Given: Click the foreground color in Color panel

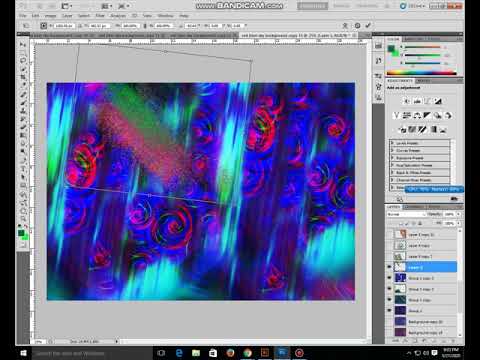Looking at the screenshot, I should tap(391, 49).
